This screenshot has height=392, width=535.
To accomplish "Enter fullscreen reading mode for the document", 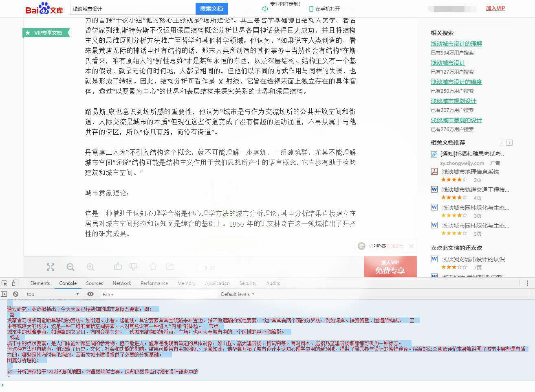I will coord(51,267).
